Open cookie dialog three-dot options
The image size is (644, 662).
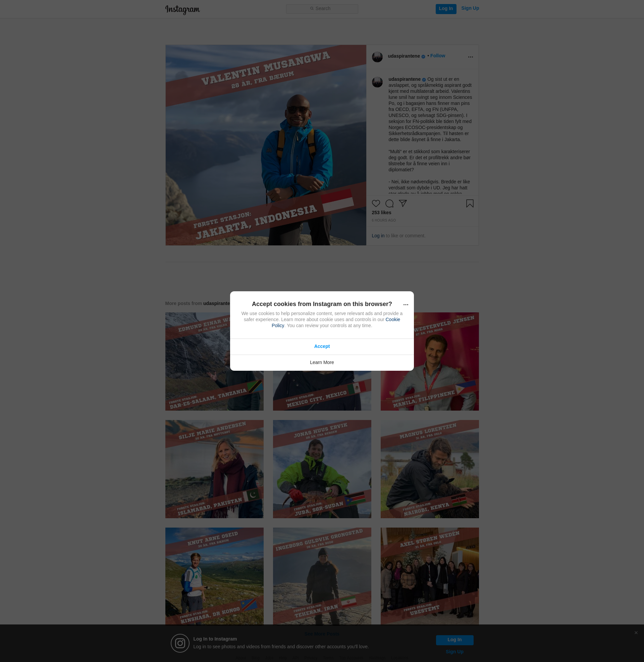click(x=406, y=304)
